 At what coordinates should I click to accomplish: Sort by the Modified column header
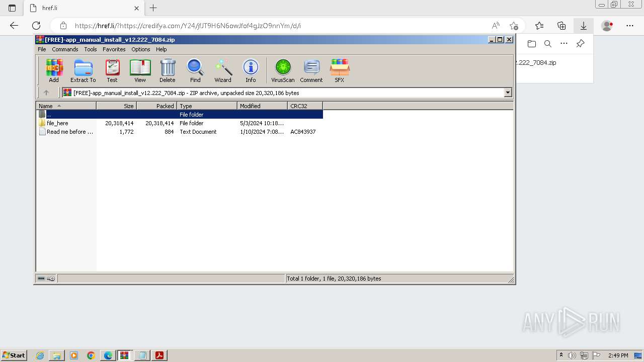coord(262,106)
